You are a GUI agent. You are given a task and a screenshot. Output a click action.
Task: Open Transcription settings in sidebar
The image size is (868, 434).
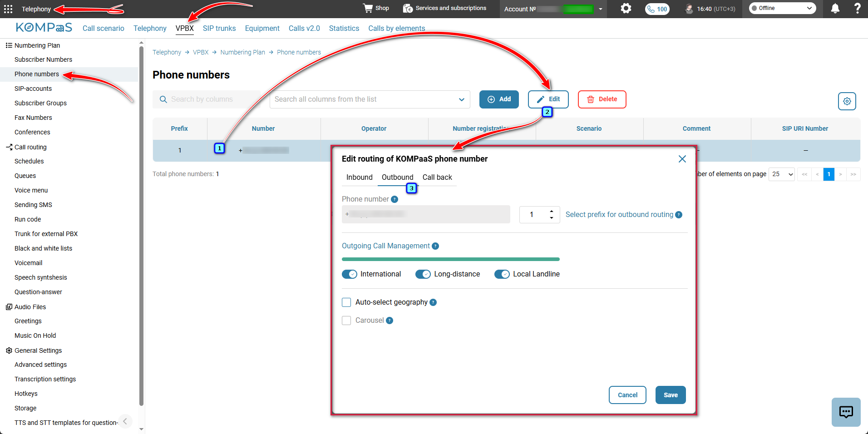[45, 379]
